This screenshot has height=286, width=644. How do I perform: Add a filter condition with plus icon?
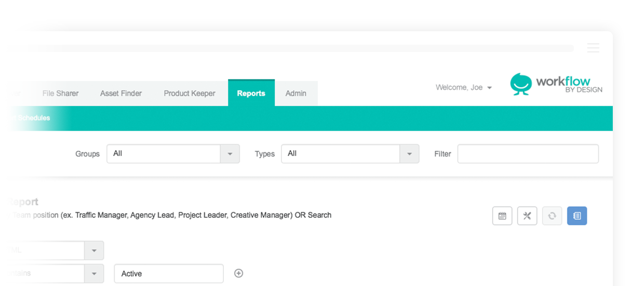click(239, 274)
